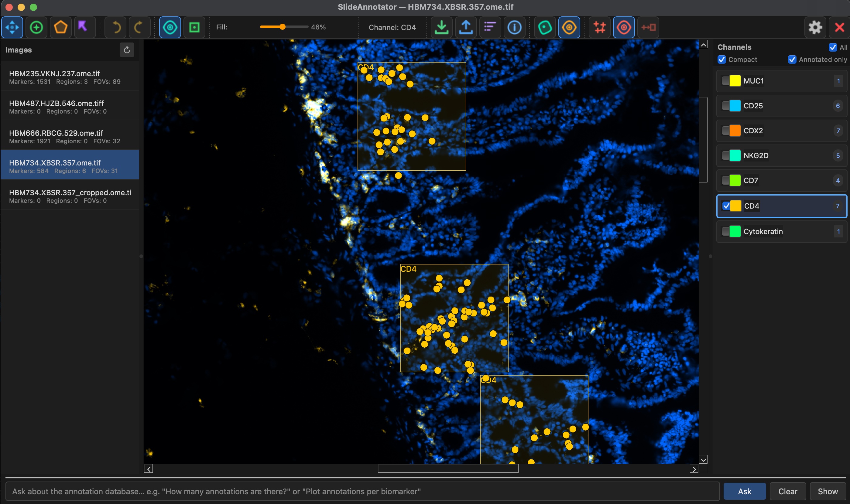Click the CD7 count badge showing 4
850x504 pixels.
pos(838,180)
